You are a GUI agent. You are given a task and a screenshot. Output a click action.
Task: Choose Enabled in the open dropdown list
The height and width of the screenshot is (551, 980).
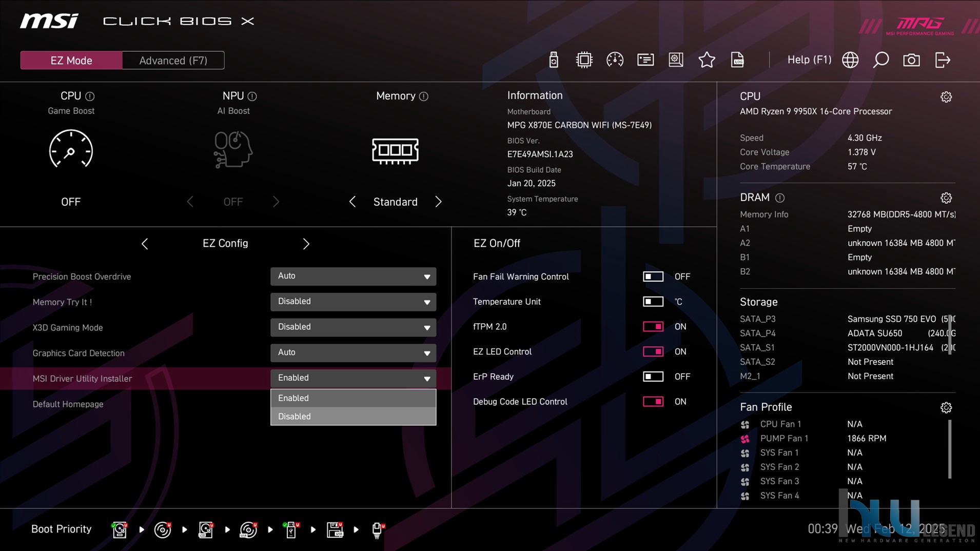(x=354, y=398)
